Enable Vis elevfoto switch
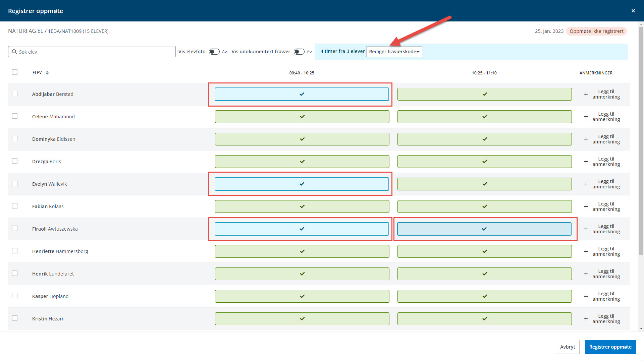 click(214, 52)
